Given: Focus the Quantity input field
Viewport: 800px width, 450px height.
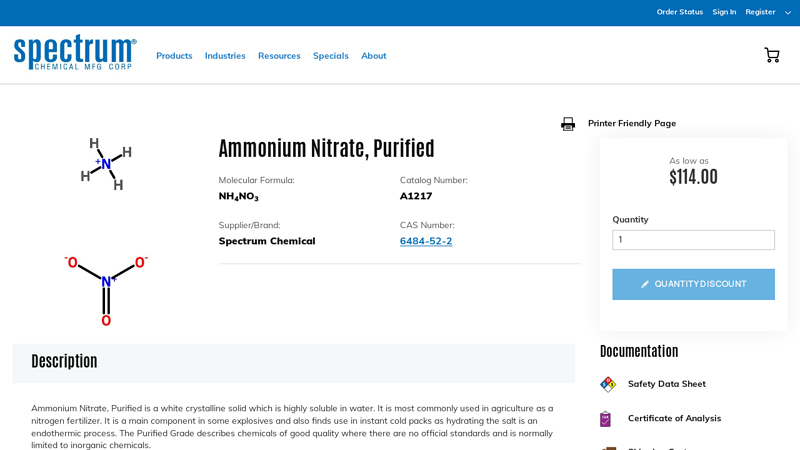Looking at the screenshot, I should pos(693,240).
